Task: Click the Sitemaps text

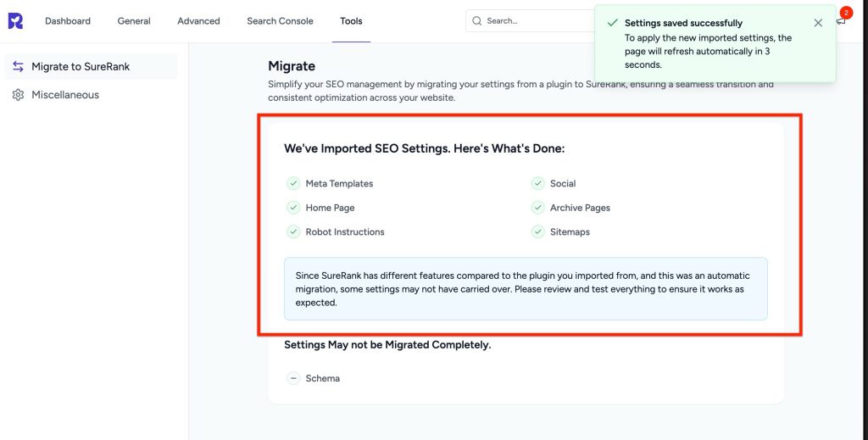Action: (570, 232)
